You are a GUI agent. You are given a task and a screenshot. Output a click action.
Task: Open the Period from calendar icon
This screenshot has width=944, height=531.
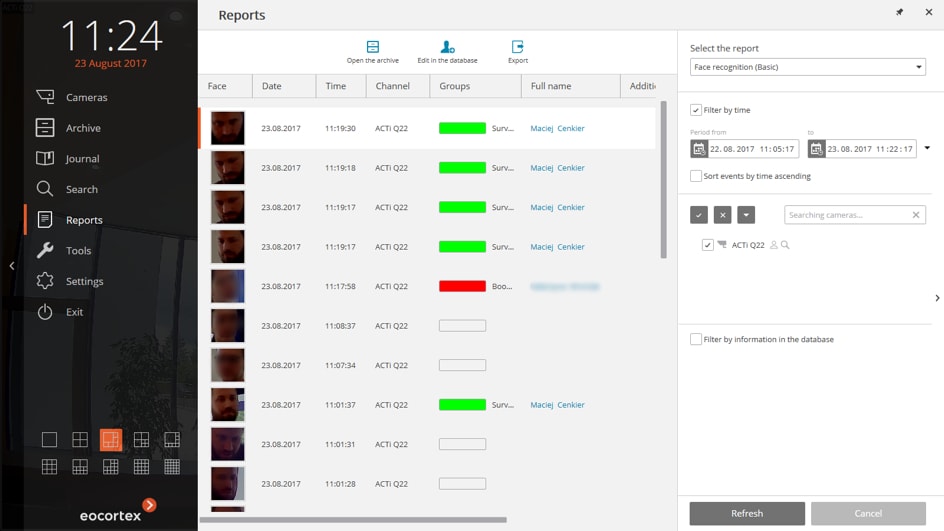click(699, 149)
